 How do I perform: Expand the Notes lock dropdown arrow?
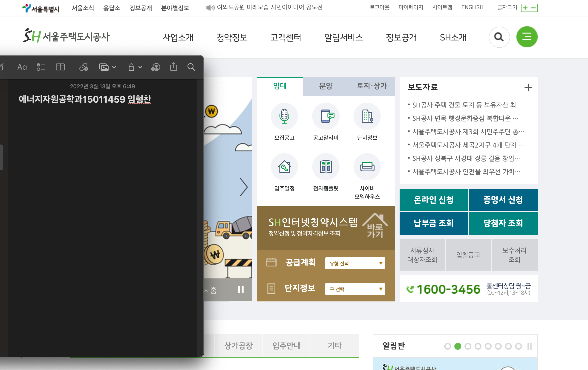[x=140, y=67]
